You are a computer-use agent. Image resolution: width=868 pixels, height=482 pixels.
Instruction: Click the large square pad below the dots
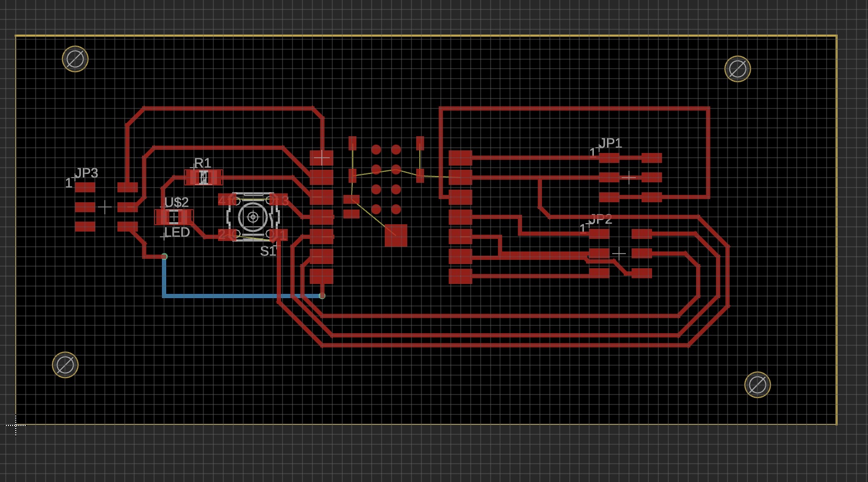(396, 235)
